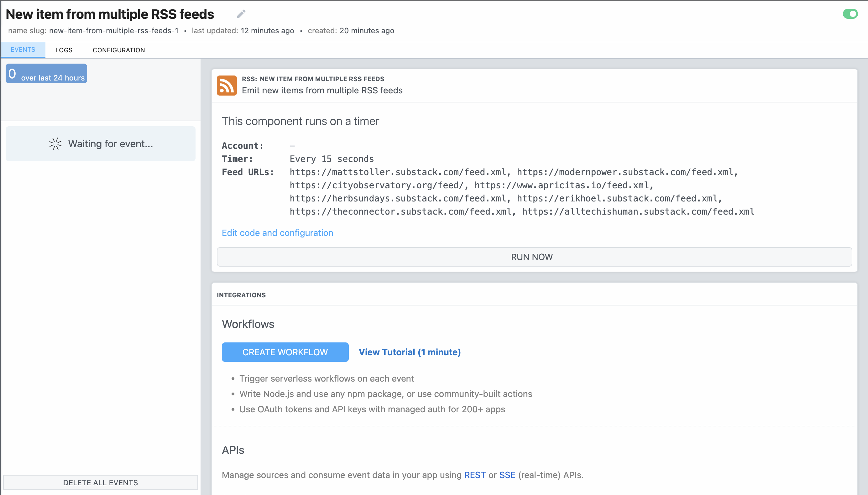868x495 pixels.
Task: Click the Every 15 seconds timer value
Action: click(x=332, y=159)
